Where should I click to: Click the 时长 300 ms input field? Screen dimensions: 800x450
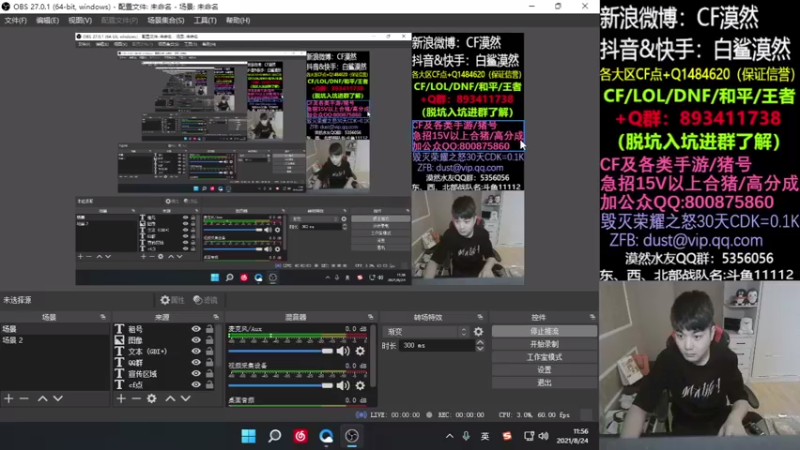tap(437, 345)
